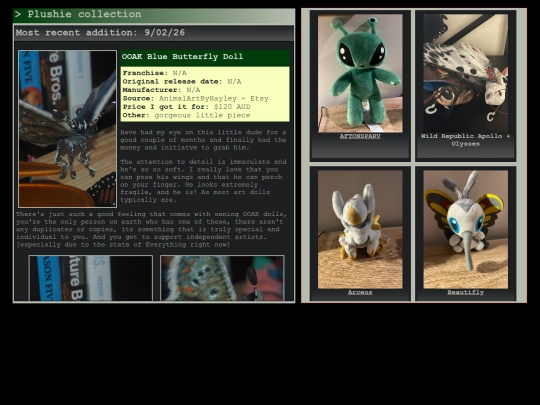Click the Most recent addition date text
540x405 pixels.
100,33
